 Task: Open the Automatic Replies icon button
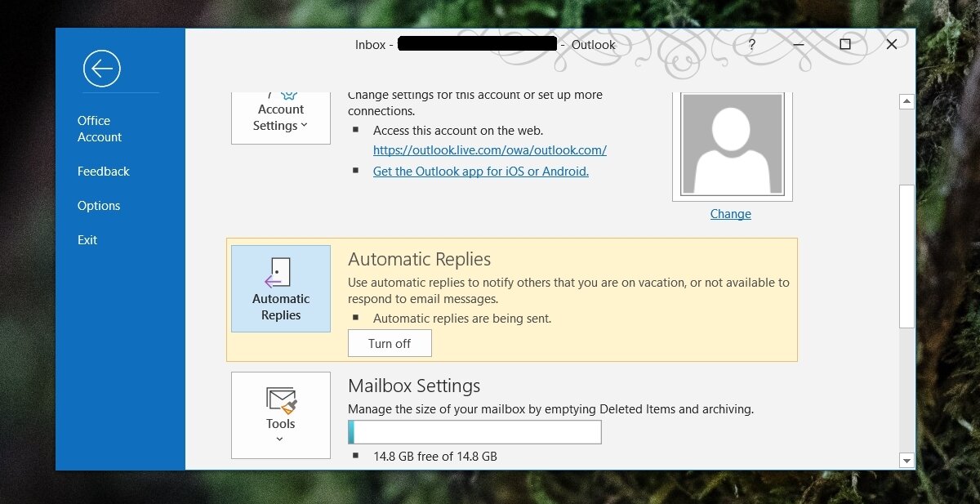pos(281,288)
